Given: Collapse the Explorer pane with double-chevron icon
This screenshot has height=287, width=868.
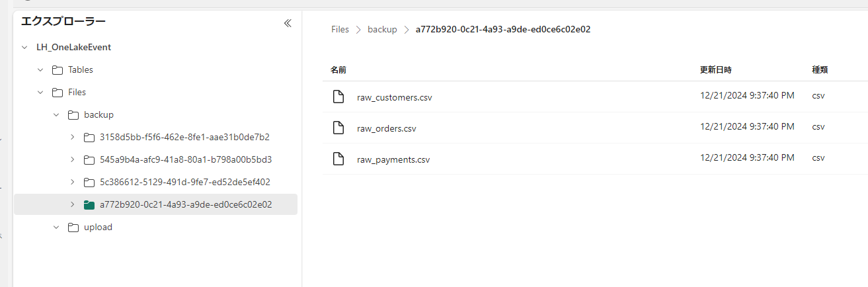Looking at the screenshot, I should tap(288, 23).
